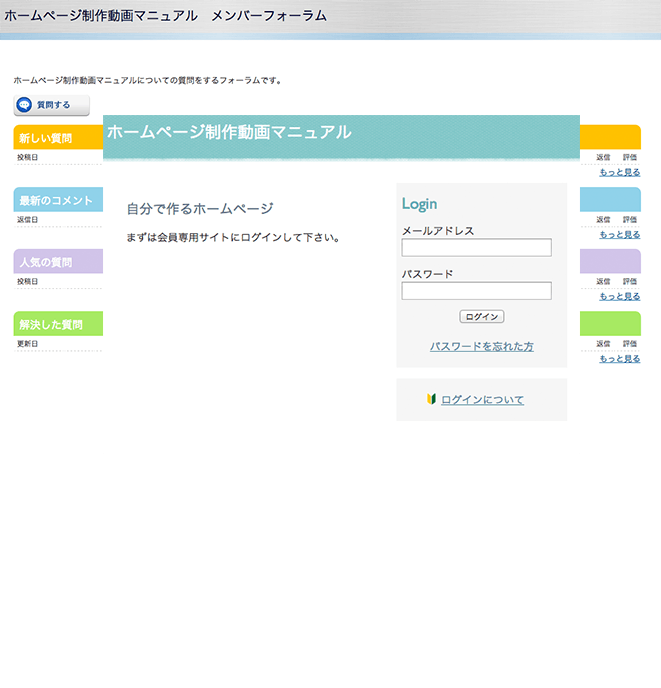Click the Login heading

pos(419,204)
